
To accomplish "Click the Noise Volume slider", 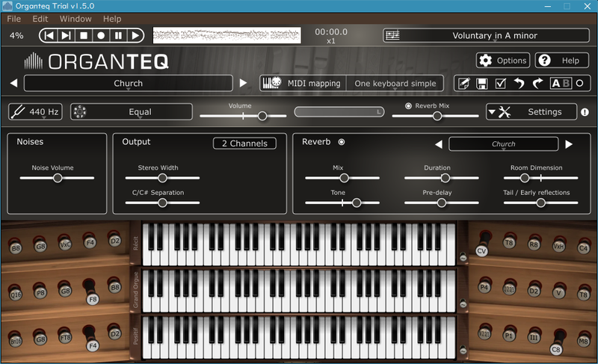I will (58, 178).
